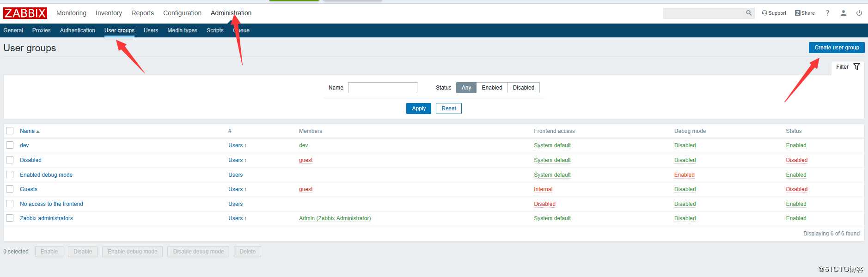Viewport: 868px width, 277px height.
Task: Click the Reset filter button
Action: click(449, 108)
